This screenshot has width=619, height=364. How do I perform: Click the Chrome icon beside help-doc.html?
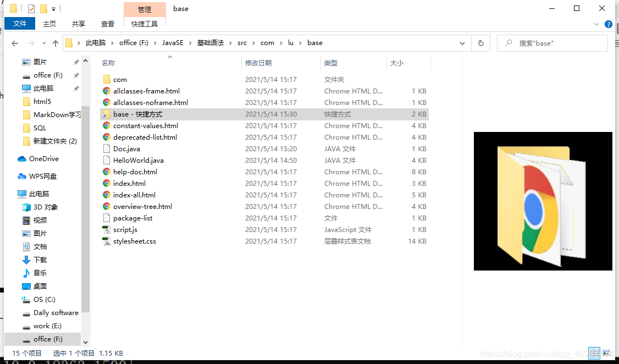coord(106,172)
